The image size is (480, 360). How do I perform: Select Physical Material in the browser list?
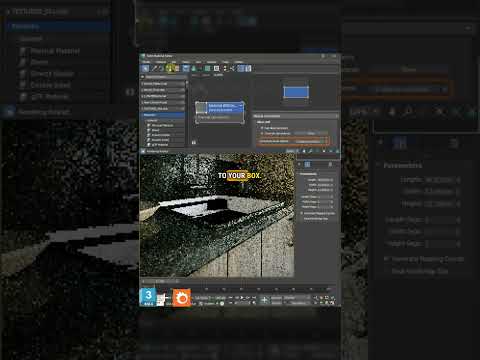162,125
